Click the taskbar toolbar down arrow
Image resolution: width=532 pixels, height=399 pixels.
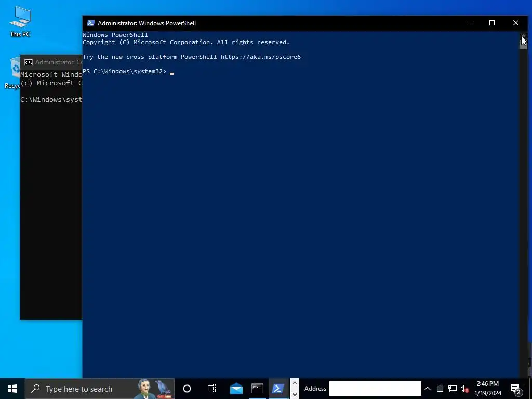coord(295,394)
